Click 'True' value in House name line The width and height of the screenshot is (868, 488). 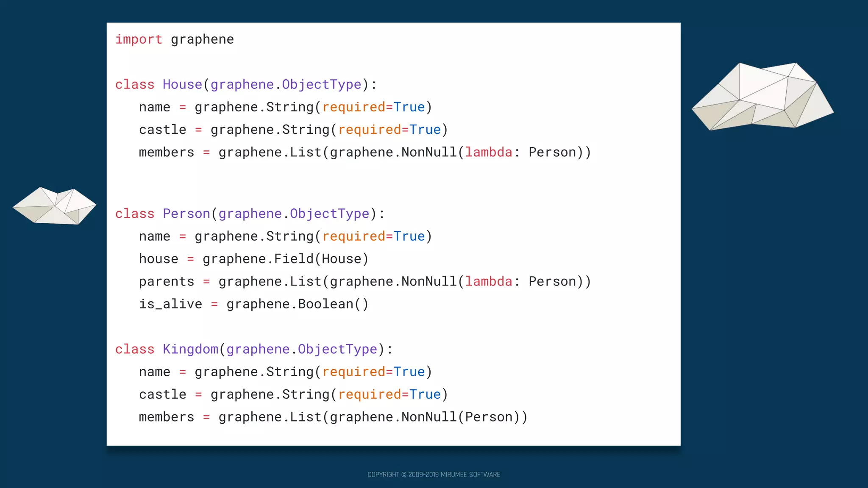click(409, 107)
